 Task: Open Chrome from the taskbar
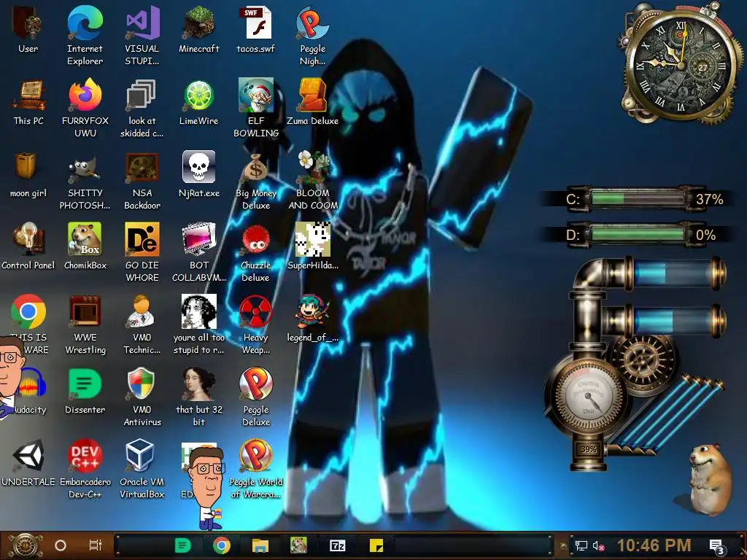click(x=222, y=545)
